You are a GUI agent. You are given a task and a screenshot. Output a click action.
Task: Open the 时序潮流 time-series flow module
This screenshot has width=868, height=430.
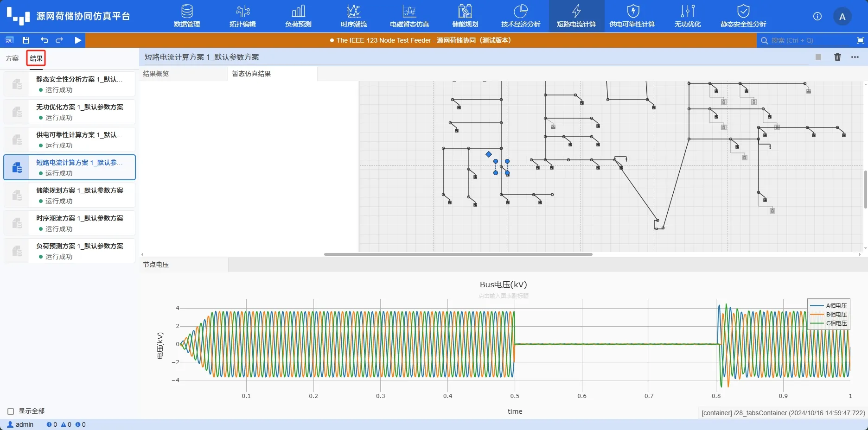click(354, 16)
